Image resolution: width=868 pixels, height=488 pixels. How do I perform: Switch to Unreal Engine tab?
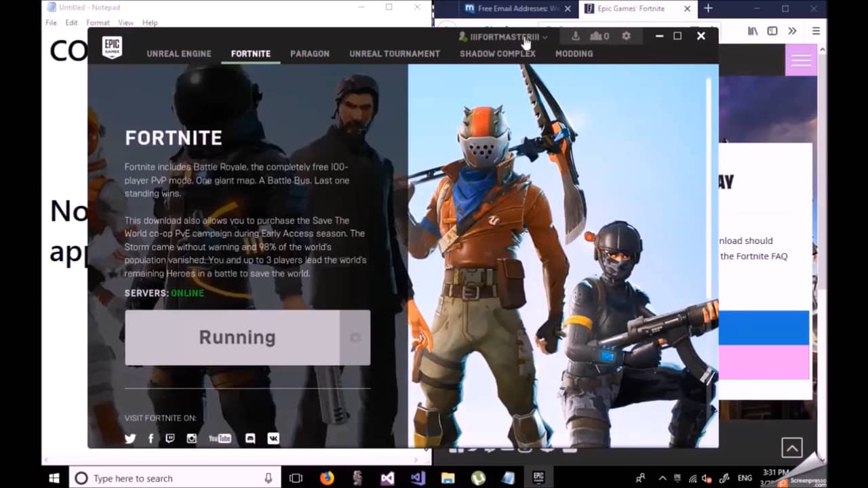[x=179, y=54]
